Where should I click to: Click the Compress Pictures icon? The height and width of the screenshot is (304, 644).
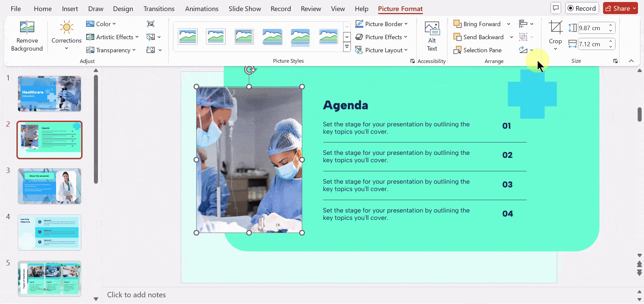[151, 24]
